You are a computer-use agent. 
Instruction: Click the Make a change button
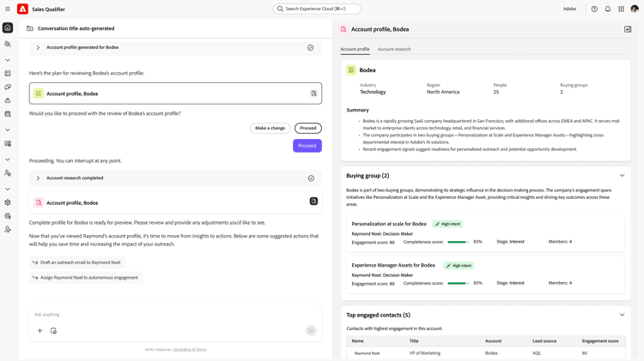point(270,128)
